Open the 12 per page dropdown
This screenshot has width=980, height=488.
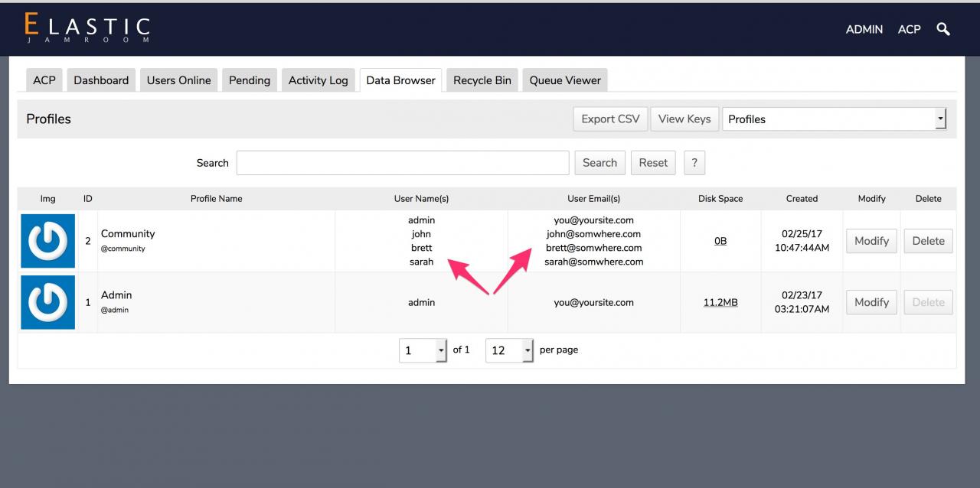[x=509, y=350]
